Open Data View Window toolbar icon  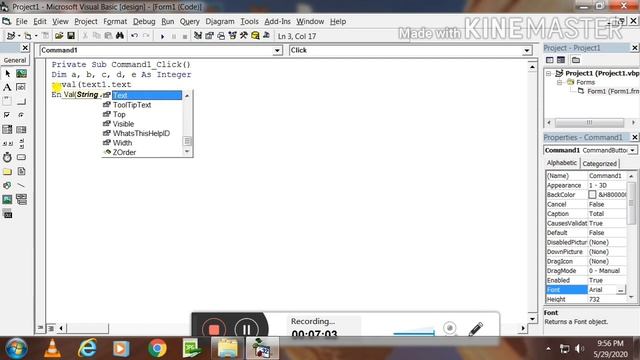point(255,36)
